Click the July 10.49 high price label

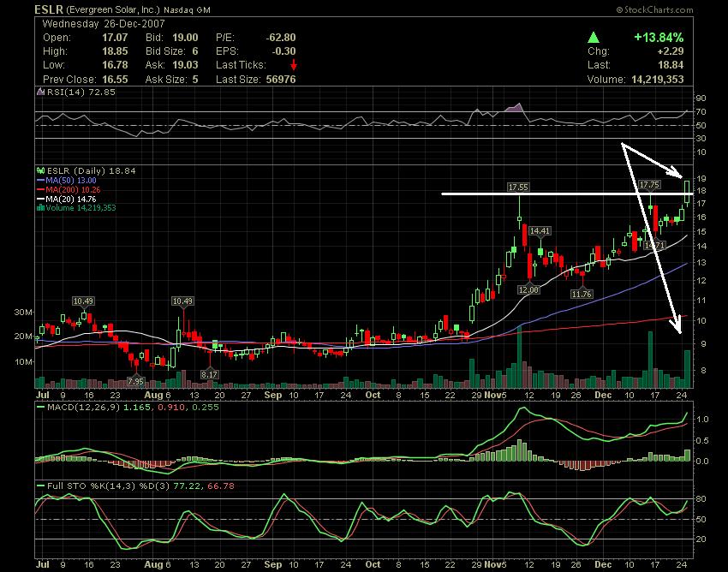pos(83,301)
